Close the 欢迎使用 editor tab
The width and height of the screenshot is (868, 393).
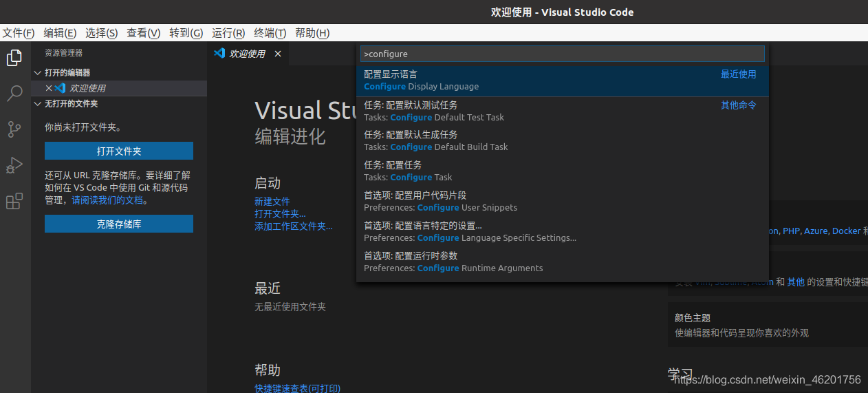[278, 54]
